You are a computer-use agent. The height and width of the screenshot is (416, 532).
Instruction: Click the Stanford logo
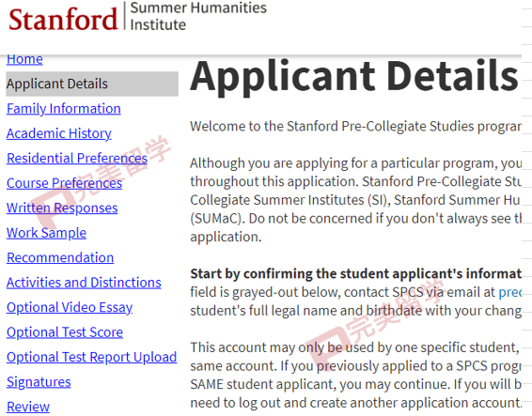[63, 20]
